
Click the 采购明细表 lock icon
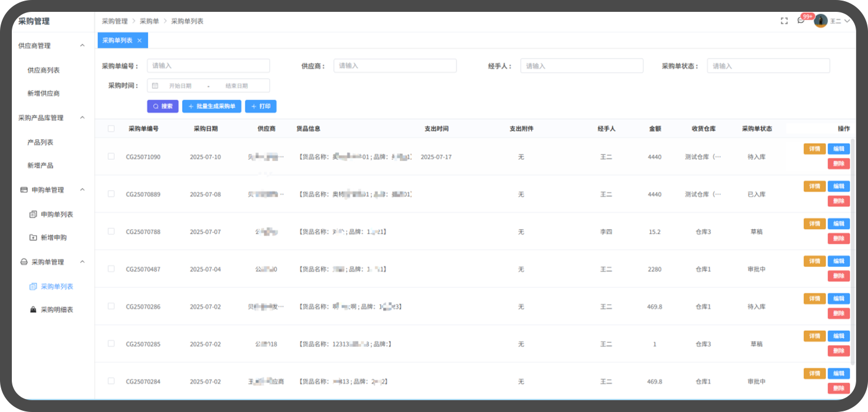pyautogui.click(x=33, y=310)
